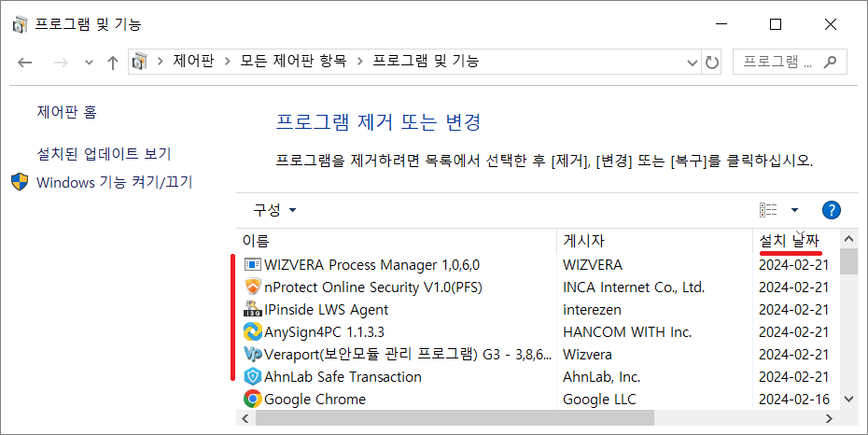Open the view options dropdown arrow
Viewport: 868px width, 435px height.
(x=795, y=210)
